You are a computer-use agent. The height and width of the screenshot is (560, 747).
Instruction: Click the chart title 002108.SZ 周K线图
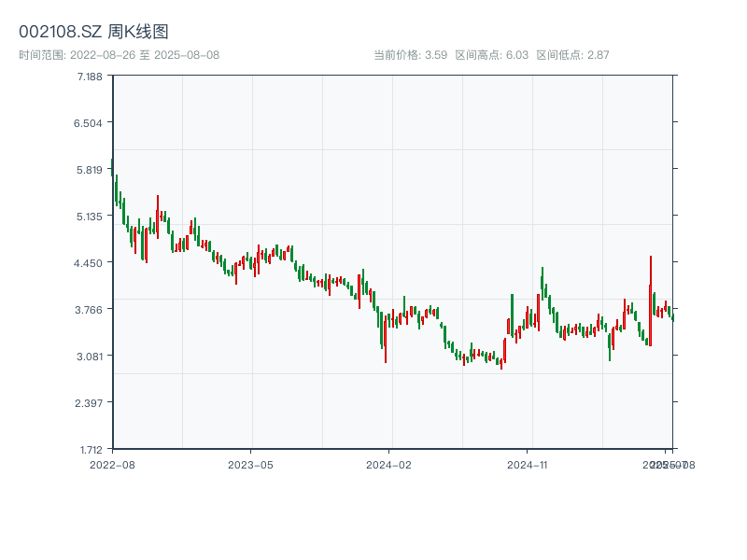(x=93, y=32)
